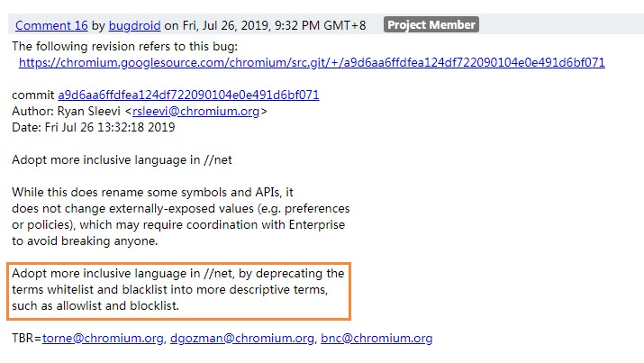Click inside the orange highlighted paragraph

(178, 291)
